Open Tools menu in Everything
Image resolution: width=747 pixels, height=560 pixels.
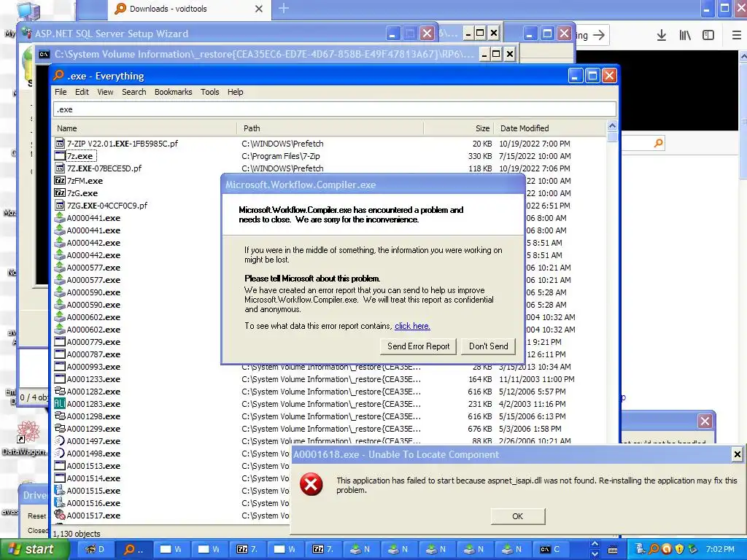(209, 92)
